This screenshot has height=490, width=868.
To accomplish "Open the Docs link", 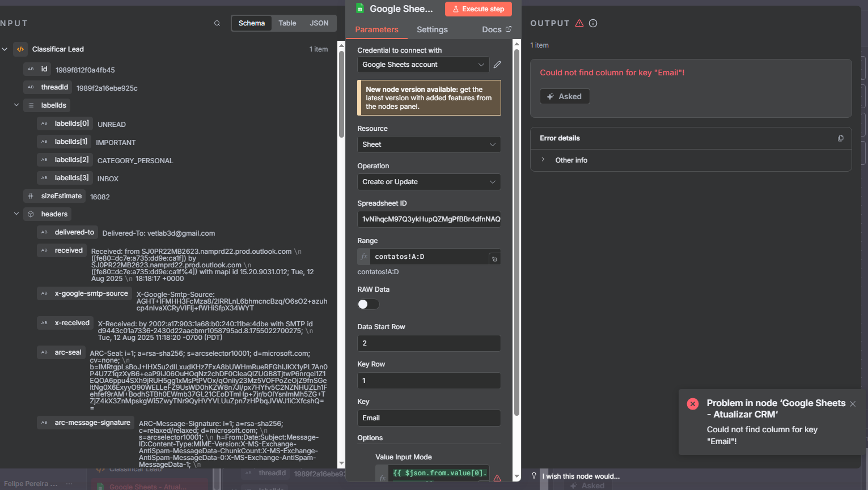I will (x=497, y=29).
